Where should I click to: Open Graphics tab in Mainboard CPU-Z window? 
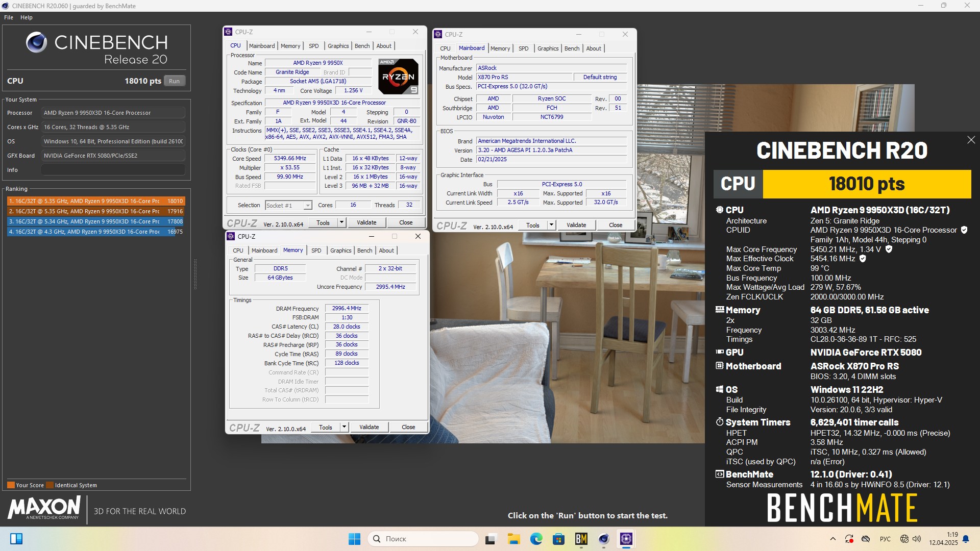[x=548, y=48]
